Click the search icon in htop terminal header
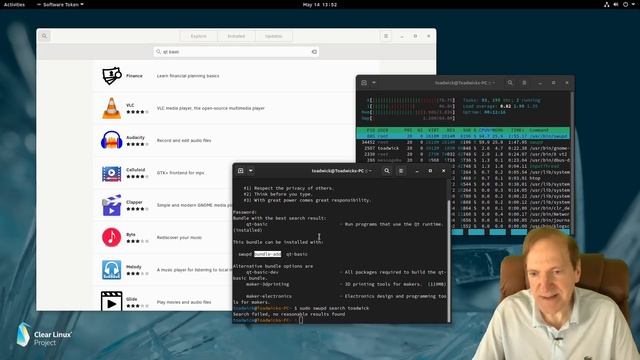Screen dimensions: 640x360 pos(510,83)
